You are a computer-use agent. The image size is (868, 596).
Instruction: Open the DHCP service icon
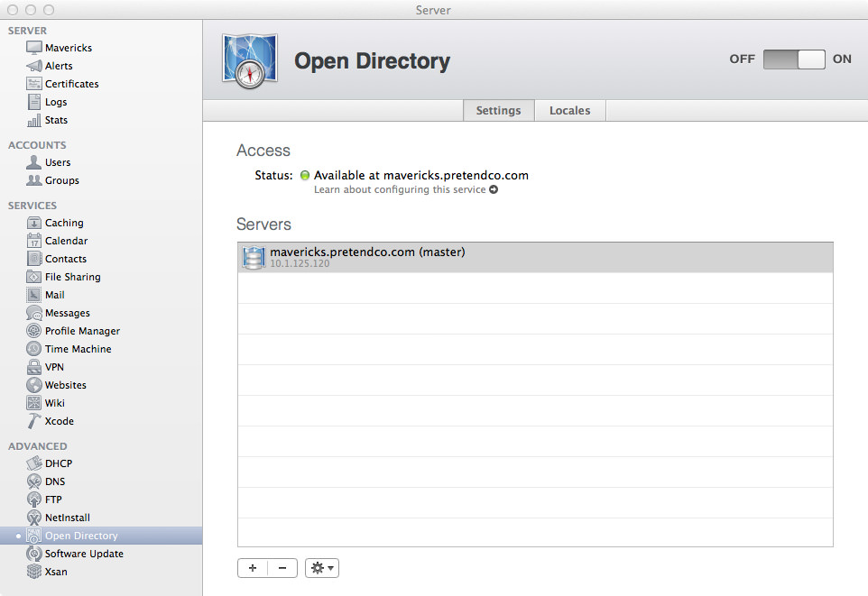[33, 463]
